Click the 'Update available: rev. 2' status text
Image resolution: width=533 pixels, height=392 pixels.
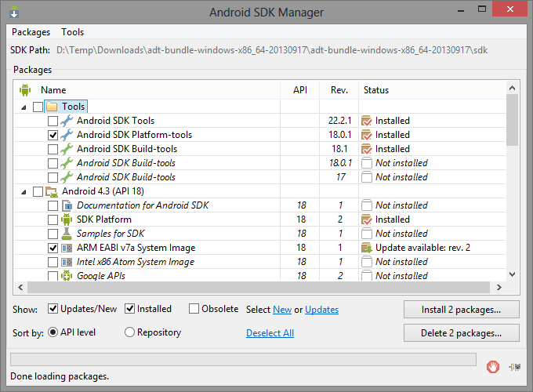422,248
